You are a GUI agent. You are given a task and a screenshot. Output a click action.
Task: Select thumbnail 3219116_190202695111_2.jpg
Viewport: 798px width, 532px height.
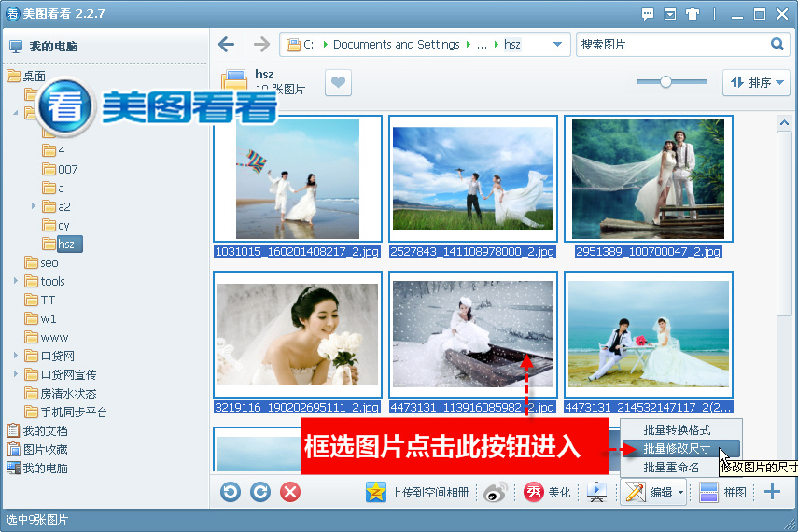click(297, 334)
